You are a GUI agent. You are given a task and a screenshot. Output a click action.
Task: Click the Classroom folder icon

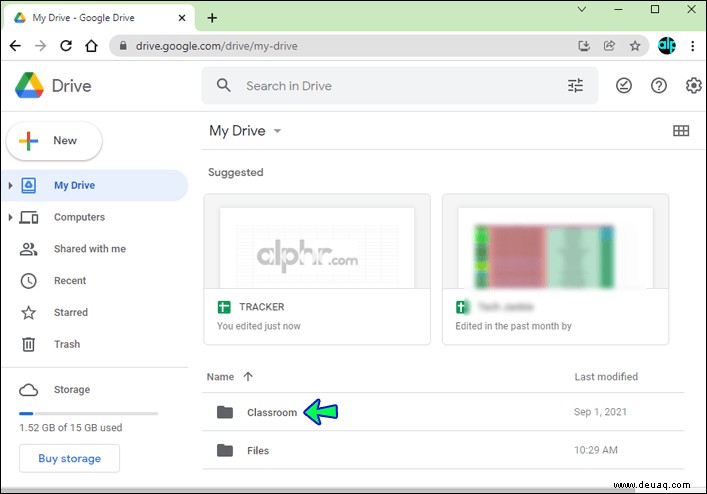tap(225, 412)
